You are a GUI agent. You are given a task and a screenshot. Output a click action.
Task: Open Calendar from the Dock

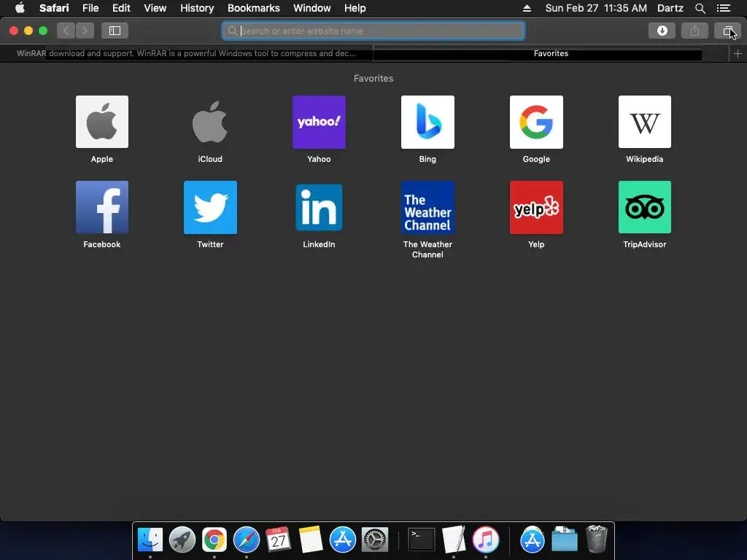click(x=278, y=540)
